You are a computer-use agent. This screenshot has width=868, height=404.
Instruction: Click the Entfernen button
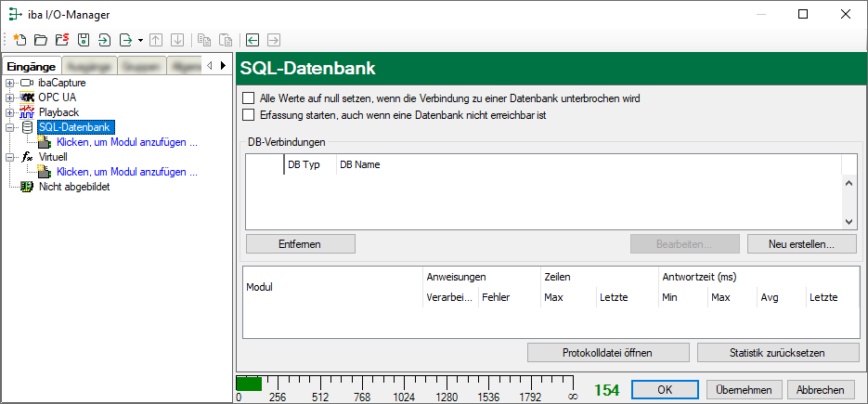tap(301, 244)
